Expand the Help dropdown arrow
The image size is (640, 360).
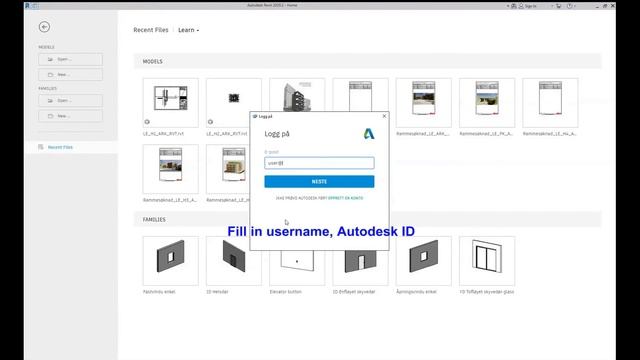(575, 6)
